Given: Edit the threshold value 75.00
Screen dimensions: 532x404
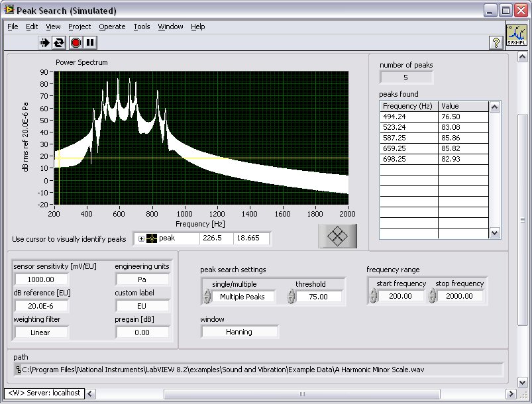Looking at the screenshot, I should coord(318,297).
